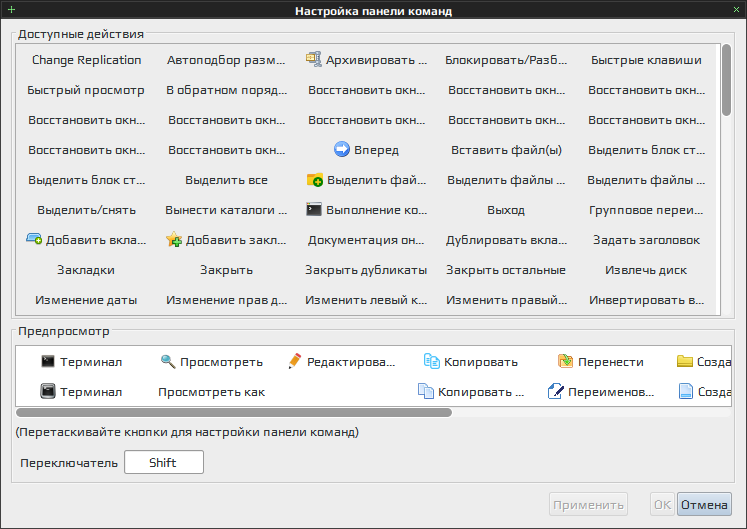Select the Быстрые клавиши action

click(x=646, y=60)
